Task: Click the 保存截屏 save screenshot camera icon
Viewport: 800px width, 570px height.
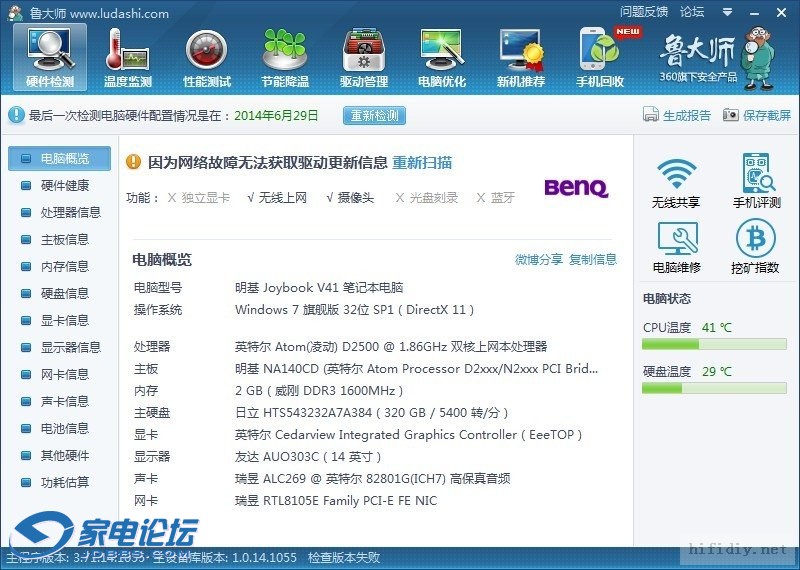Action: 731,115
